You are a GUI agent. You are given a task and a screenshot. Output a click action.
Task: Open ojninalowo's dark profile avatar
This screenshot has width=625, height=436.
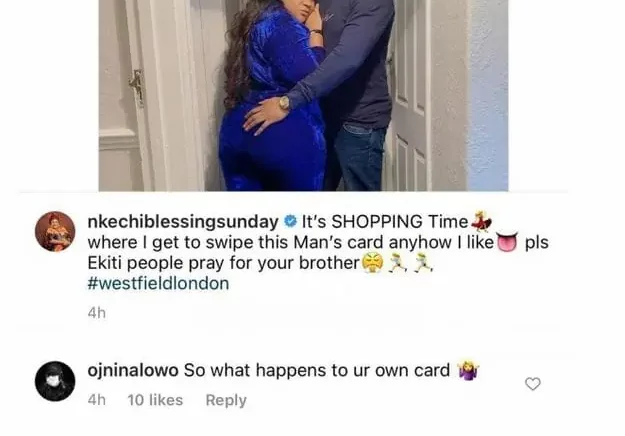tap(55, 381)
